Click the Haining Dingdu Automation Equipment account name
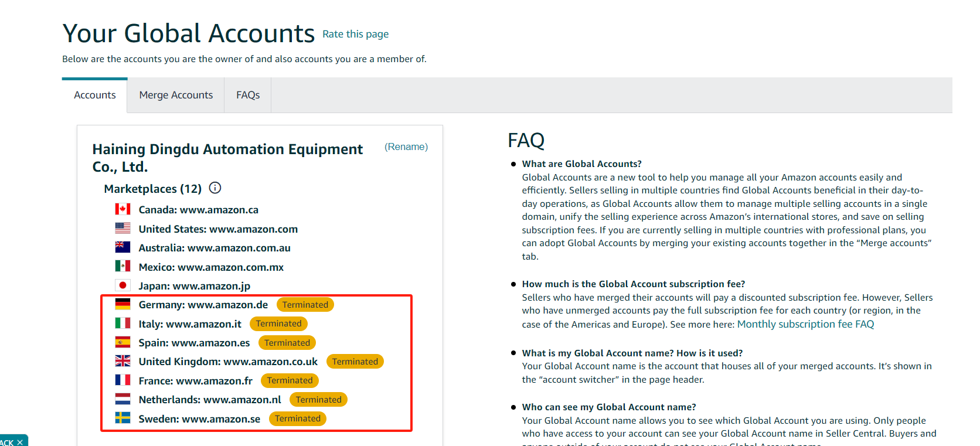 pyautogui.click(x=227, y=158)
